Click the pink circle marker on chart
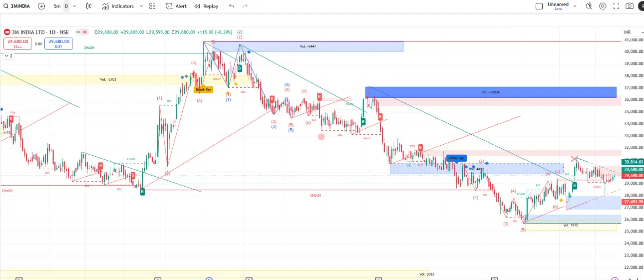The image size is (644, 280). 321,136
